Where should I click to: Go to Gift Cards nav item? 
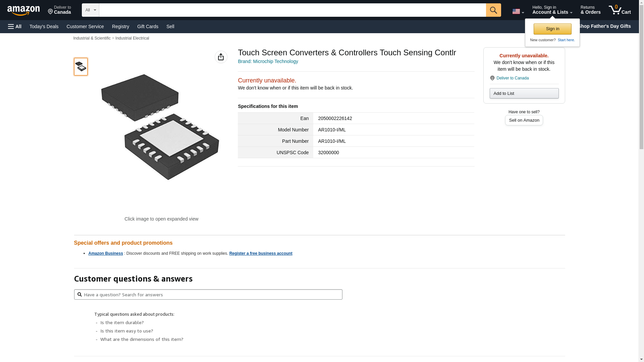point(148,26)
